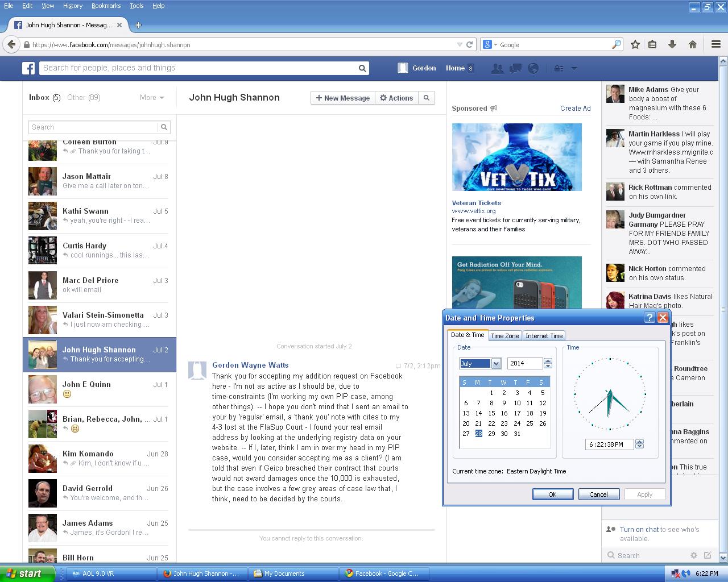Bookmark this page with the star icon
Image resolution: width=728 pixels, height=582 pixels.
(635, 44)
